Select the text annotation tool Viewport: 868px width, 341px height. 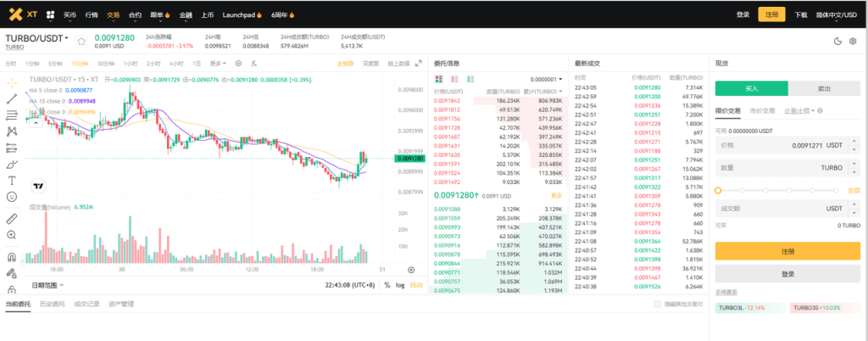coord(12,180)
